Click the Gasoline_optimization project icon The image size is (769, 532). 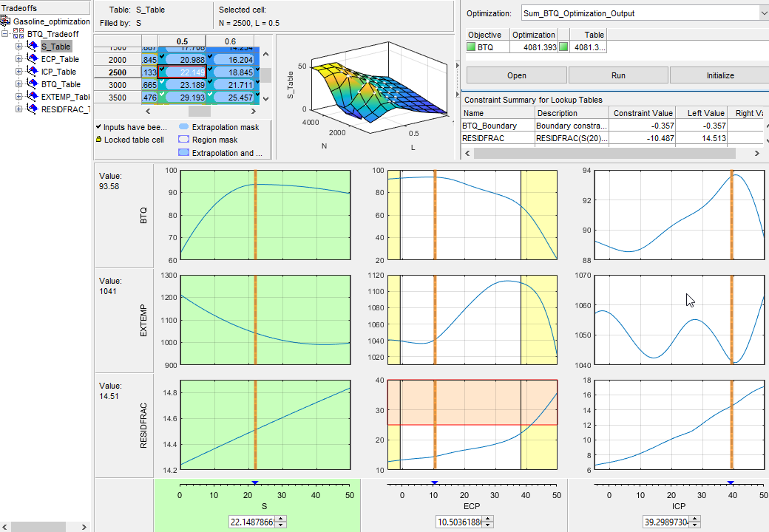click(x=6, y=21)
